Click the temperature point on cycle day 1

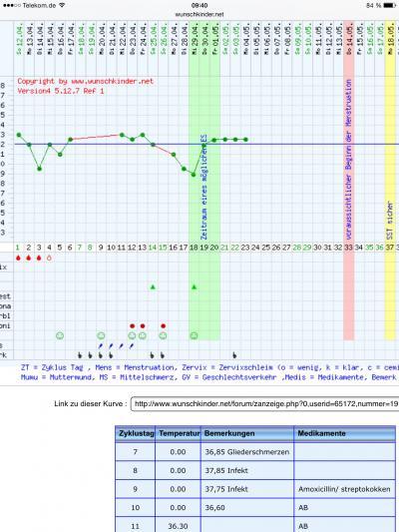[x=19, y=135]
